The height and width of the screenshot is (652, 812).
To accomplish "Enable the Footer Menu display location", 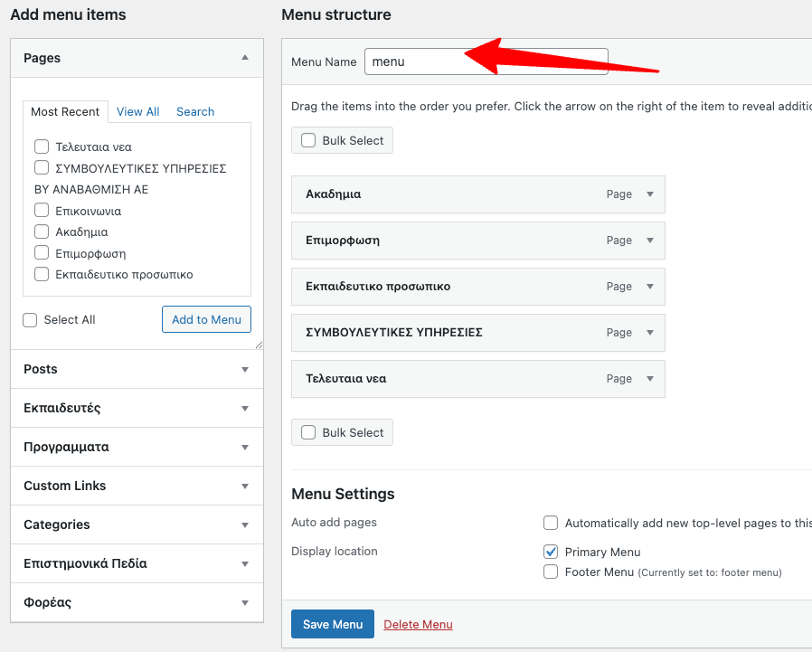I will 551,572.
